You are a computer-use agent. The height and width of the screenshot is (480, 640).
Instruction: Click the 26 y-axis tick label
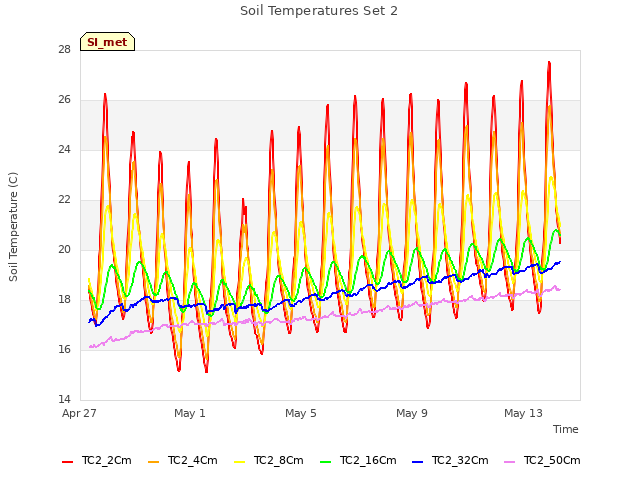(64, 100)
